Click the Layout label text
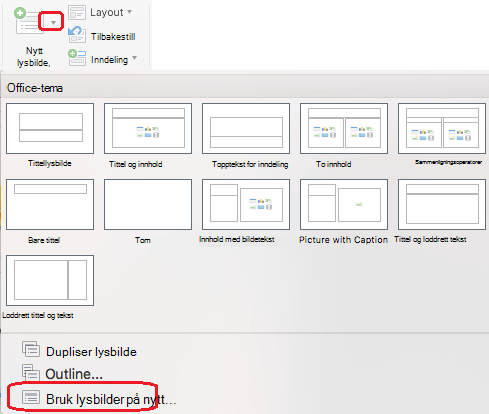The width and height of the screenshot is (489, 414). click(x=107, y=13)
